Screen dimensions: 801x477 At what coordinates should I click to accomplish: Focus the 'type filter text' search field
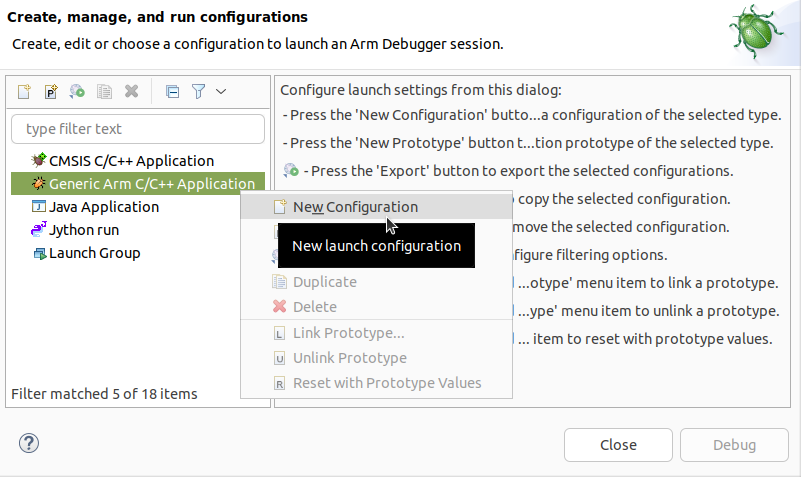click(x=138, y=129)
